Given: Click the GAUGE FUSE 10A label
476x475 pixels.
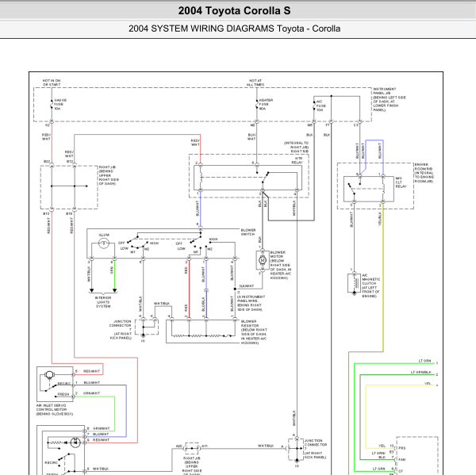Looking at the screenshot, I should pos(60,104).
